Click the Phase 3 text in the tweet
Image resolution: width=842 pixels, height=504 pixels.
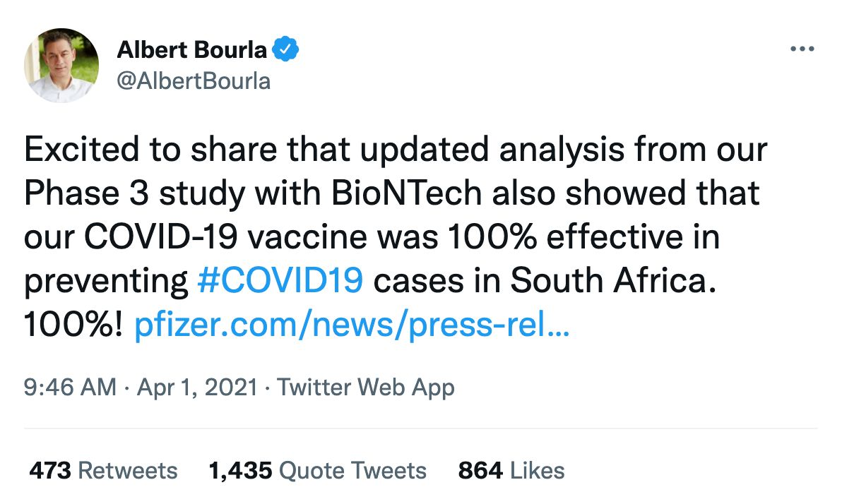point(86,193)
